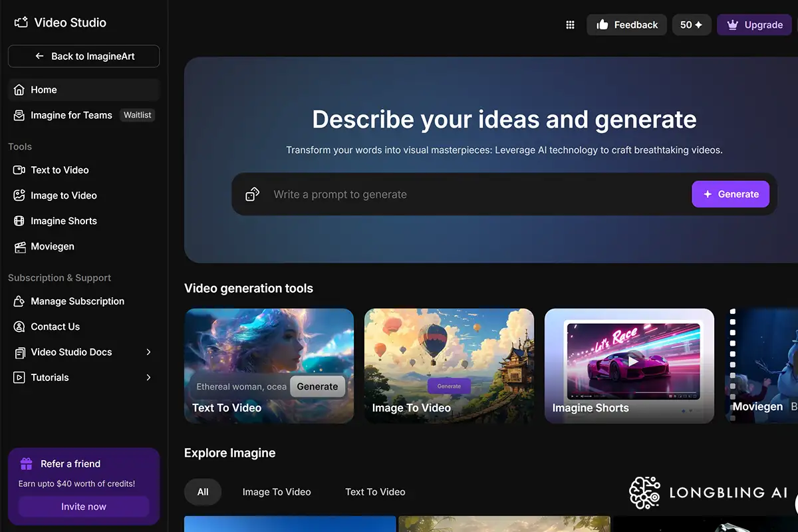Image resolution: width=798 pixels, height=532 pixels.
Task: Expand the Tutorials submenu arrow
Action: tap(148, 378)
